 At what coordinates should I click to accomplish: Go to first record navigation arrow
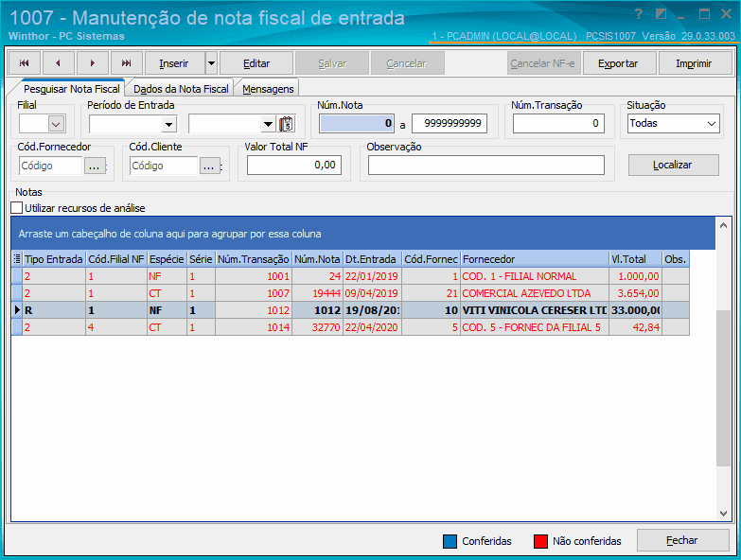(x=24, y=63)
